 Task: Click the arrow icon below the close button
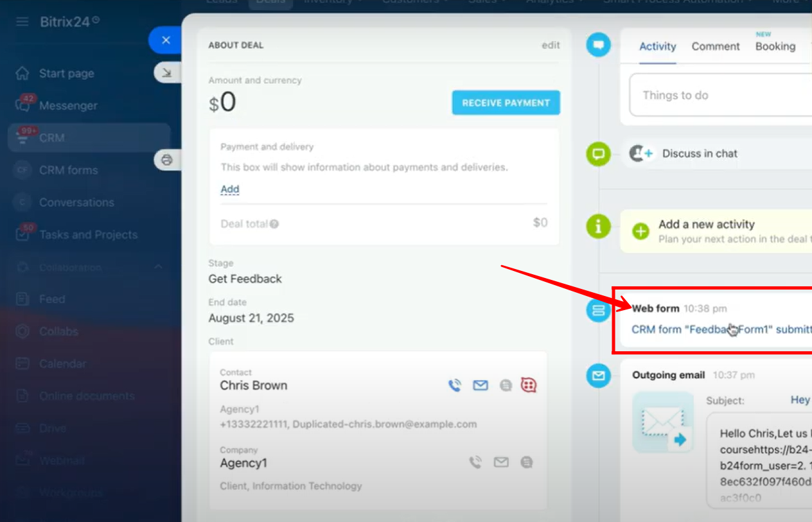(167, 73)
